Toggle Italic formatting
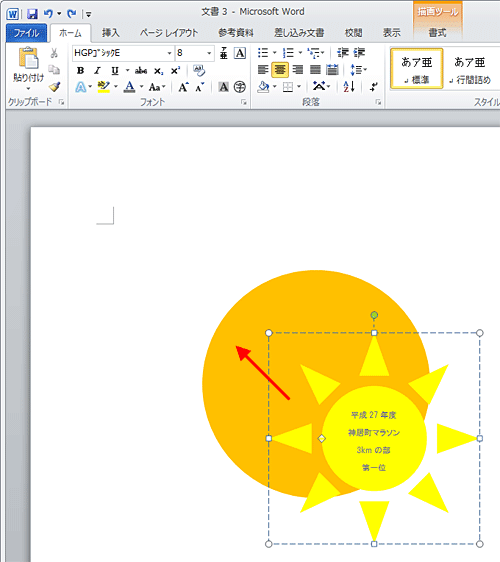 coord(97,71)
